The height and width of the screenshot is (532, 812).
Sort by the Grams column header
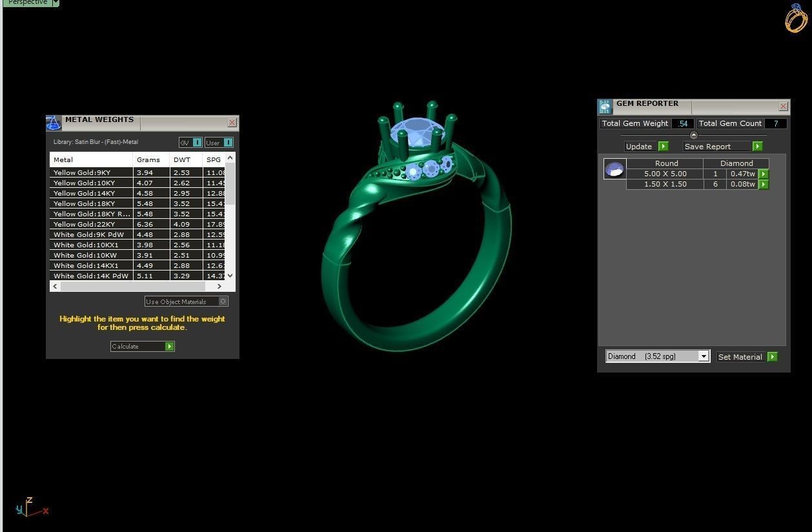[x=152, y=159]
